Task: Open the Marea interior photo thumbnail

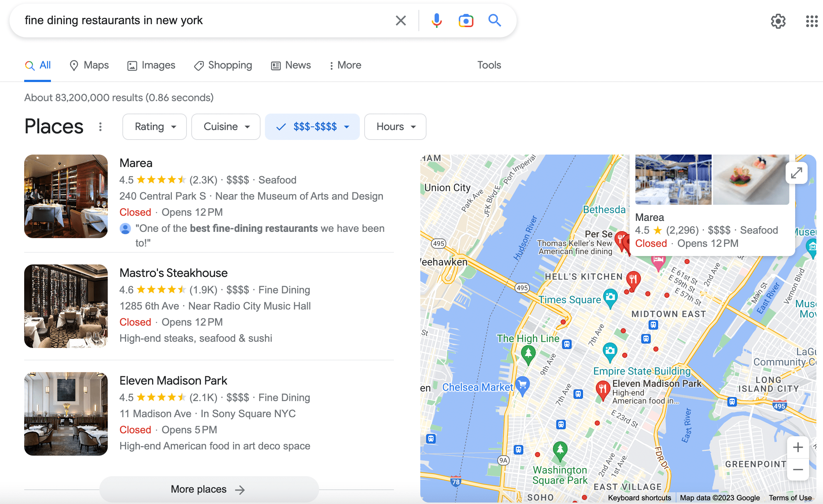Action: (66, 196)
